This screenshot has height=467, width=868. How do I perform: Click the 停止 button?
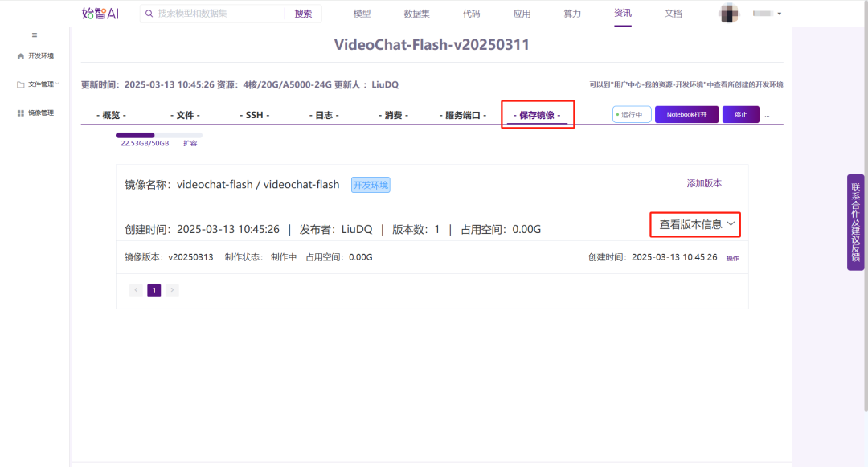741,114
